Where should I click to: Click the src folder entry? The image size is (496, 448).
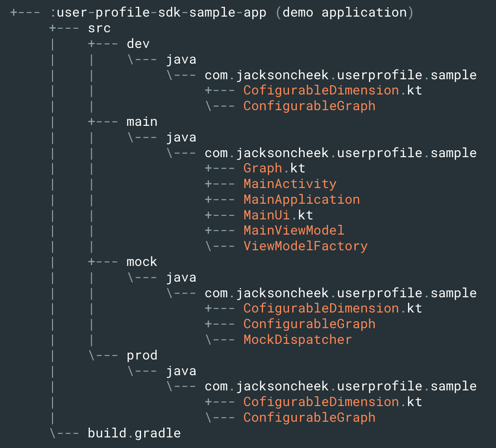coord(98,28)
